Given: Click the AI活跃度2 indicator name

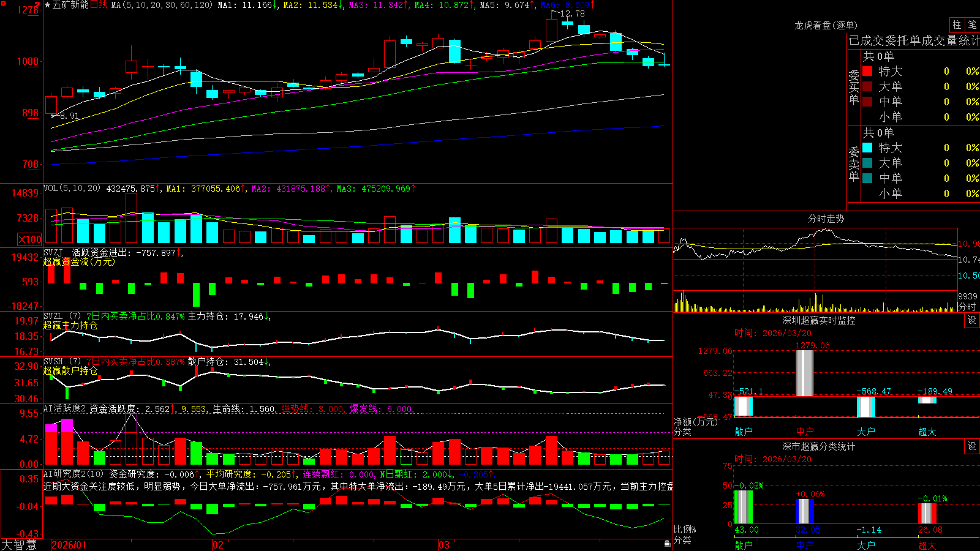Looking at the screenshot, I should coord(65,408).
